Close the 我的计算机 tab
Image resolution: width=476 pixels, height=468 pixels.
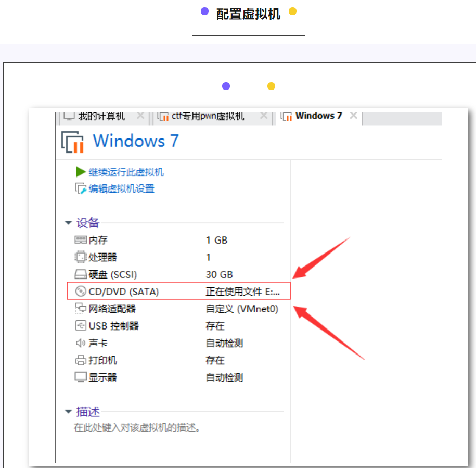pos(140,116)
